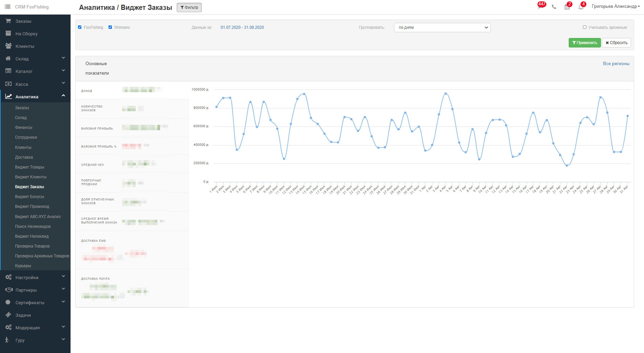The width and height of the screenshot is (644, 353).
Task: Click the Гуру walking person icon
Action: tap(7, 340)
